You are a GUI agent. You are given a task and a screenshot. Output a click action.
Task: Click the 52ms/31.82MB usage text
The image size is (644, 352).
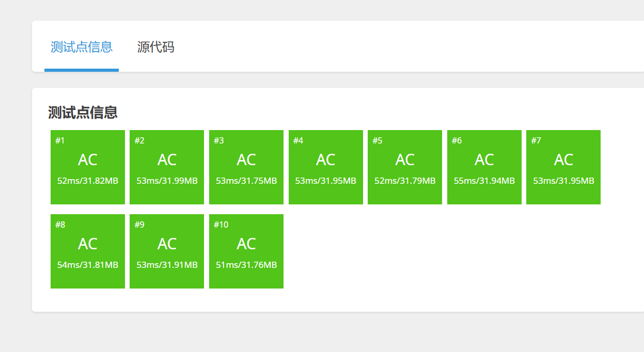[88, 181]
